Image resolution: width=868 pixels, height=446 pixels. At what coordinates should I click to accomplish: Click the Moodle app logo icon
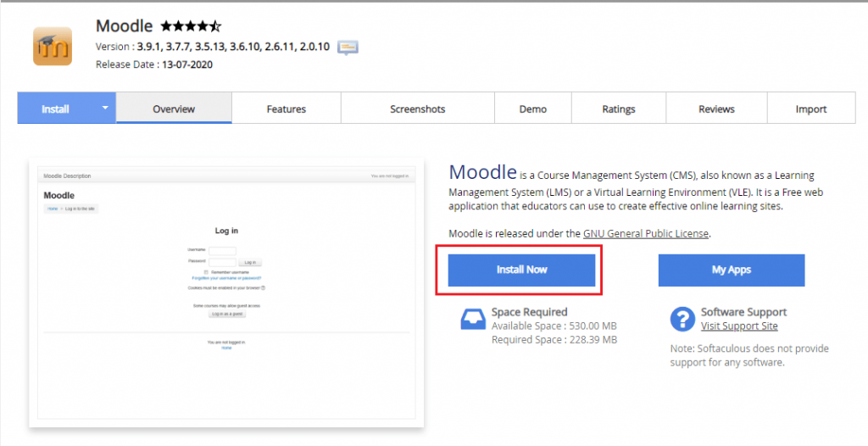pos(53,46)
